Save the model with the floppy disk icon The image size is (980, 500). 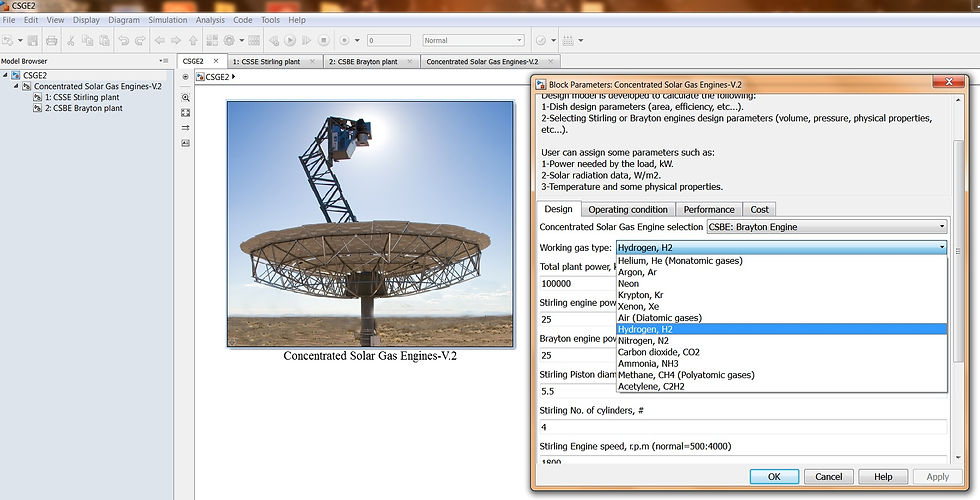32,41
